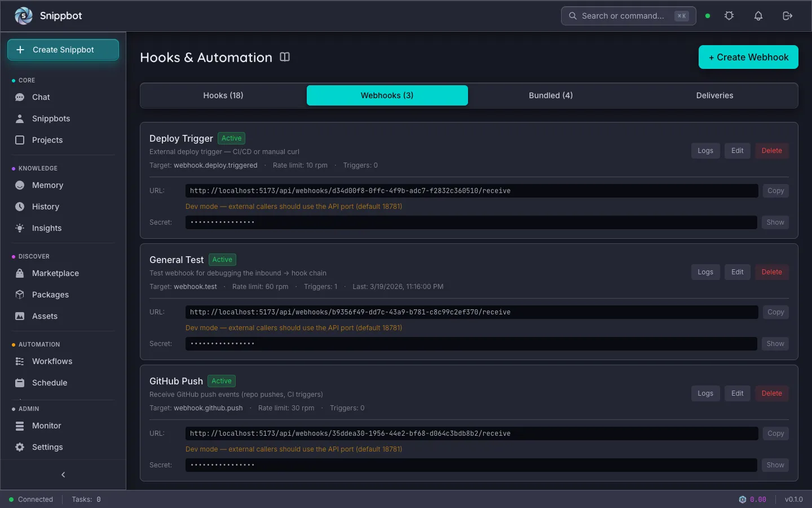812x508 pixels.
Task: Click the logout icon in header
Action: [x=788, y=16]
